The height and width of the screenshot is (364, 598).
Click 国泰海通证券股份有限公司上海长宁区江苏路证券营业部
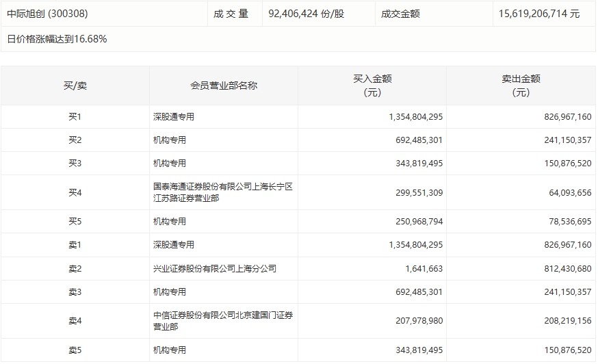pos(223,192)
